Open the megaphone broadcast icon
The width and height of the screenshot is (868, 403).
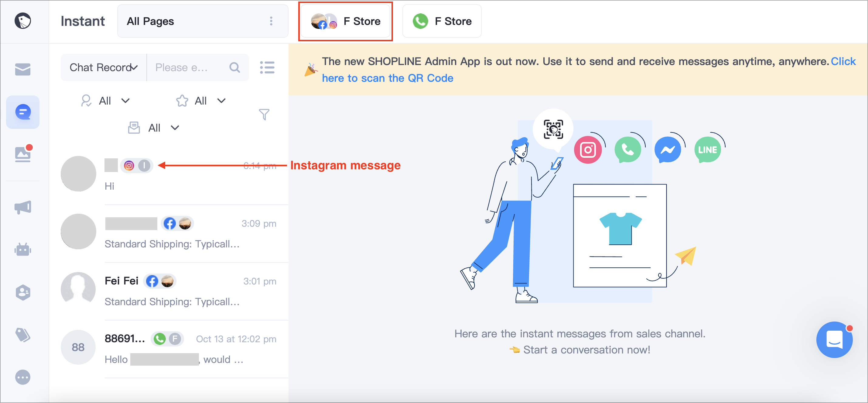point(23,207)
